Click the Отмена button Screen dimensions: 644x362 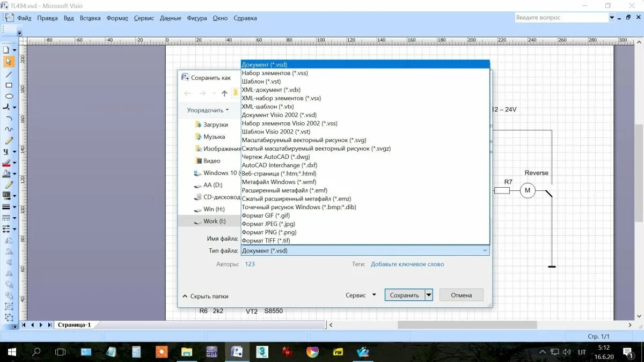click(462, 295)
